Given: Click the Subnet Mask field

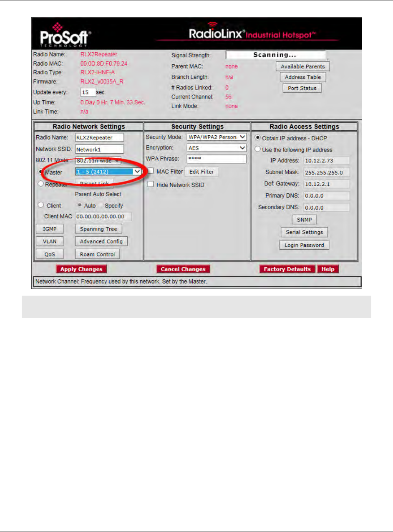Looking at the screenshot, I should click(326, 172).
